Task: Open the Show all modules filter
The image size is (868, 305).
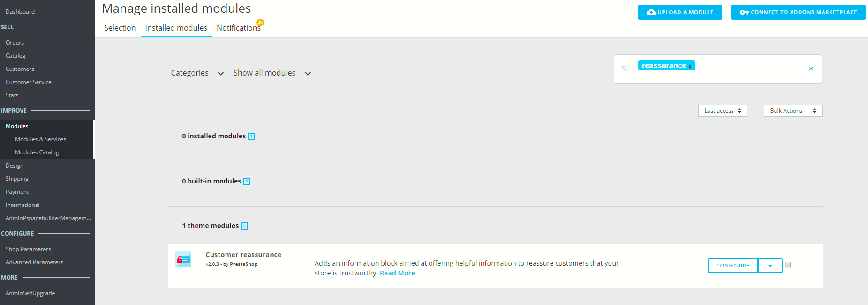Action: click(x=272, y=73)
